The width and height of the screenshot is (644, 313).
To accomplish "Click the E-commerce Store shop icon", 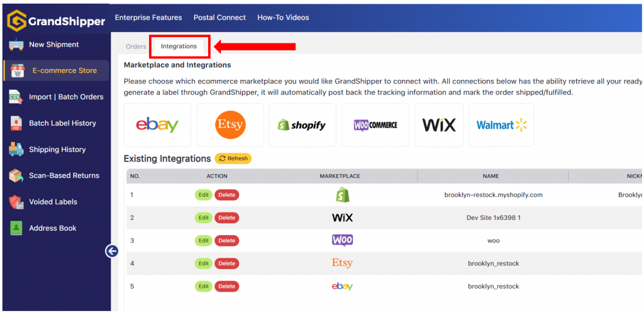I will [x=18, y=70].
